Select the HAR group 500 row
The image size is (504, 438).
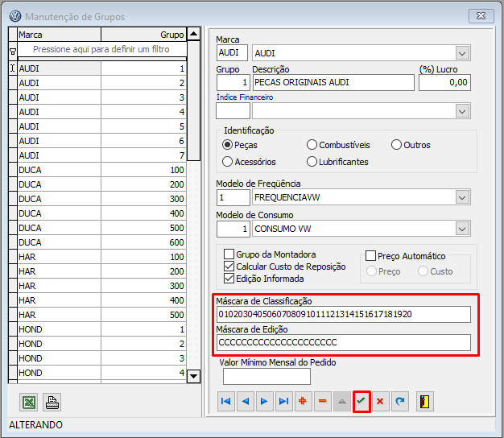coord(102,315)
